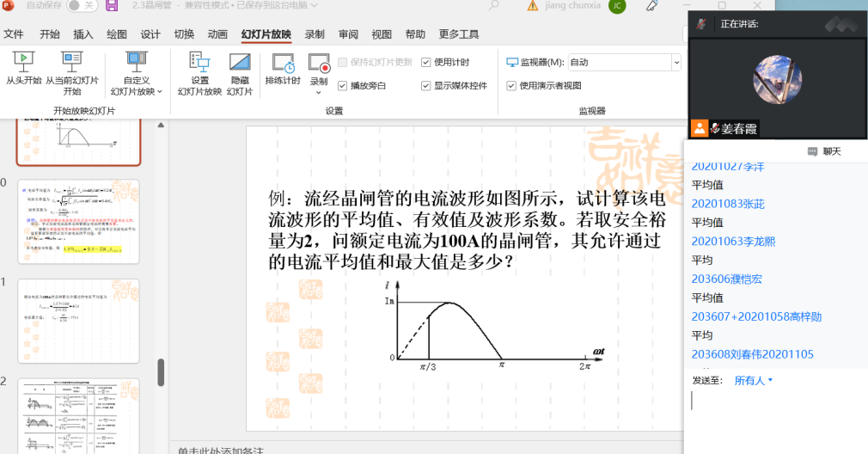Disable the 使用演示者视图 checkbox
Viewport: 868px width, 454px height.
click(x=512, y=86)
